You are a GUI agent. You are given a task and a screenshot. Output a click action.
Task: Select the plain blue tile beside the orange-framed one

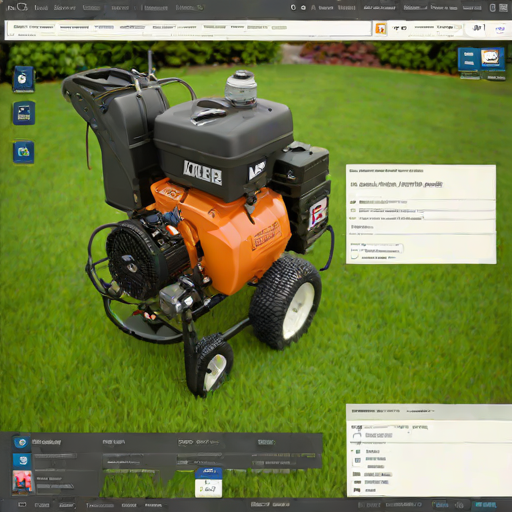469,59
